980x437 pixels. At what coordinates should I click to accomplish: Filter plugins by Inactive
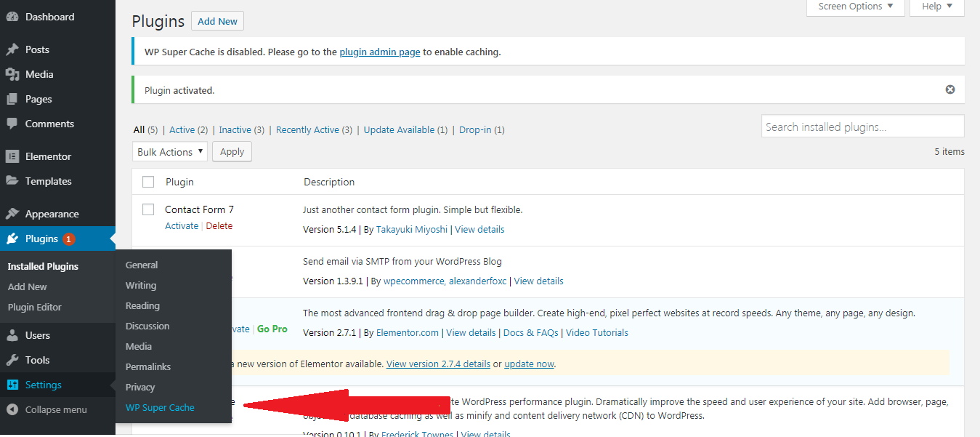[235, 129]
